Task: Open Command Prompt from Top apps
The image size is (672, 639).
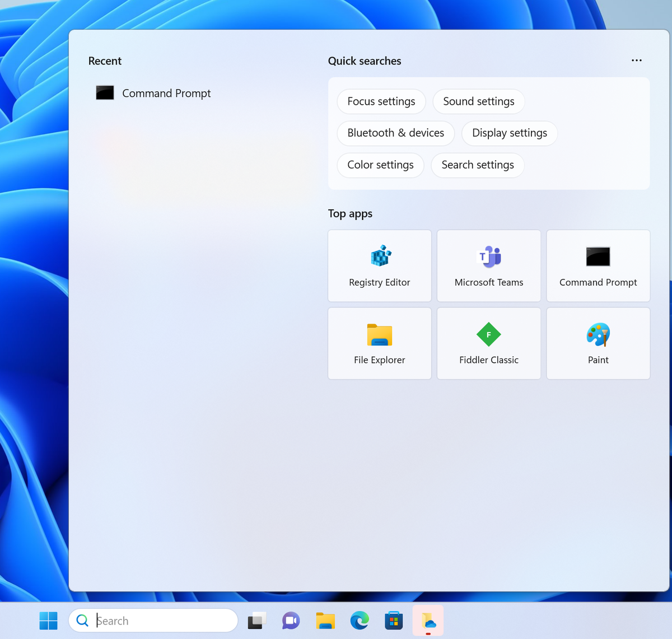Action: pyautogui.click(x=598, y=265)
